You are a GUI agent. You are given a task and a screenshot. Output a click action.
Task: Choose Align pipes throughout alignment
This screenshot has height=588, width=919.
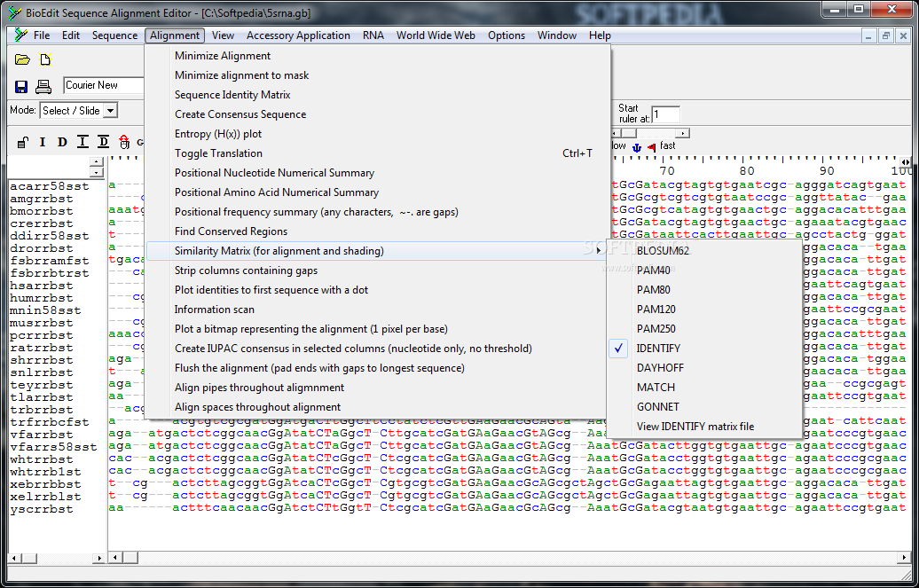tap(375, 388)
